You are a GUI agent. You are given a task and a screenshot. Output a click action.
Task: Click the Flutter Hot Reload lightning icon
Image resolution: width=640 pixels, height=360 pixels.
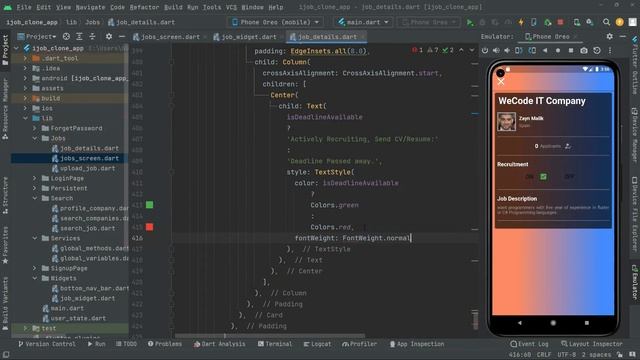pyautogui.click(x=521, y=22)
